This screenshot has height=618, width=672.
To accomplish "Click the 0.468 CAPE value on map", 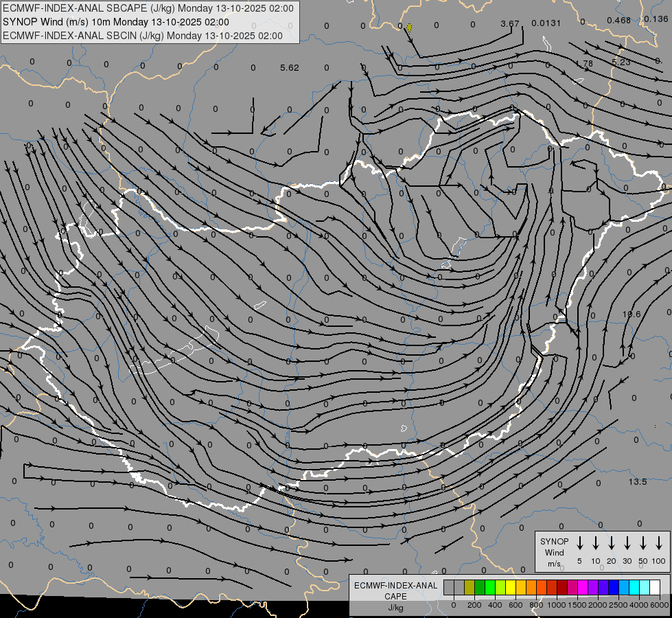I will [619, 20].
